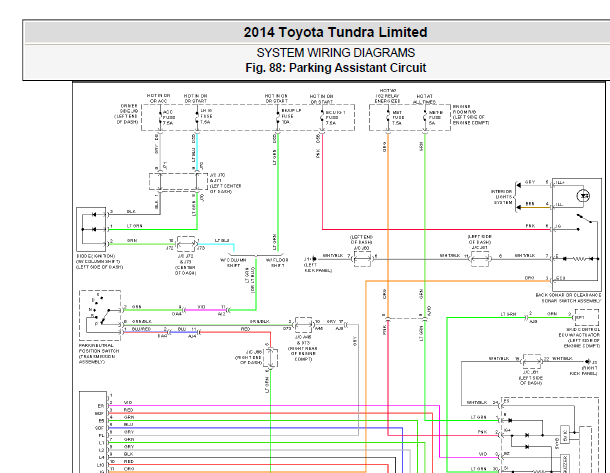Click the 'Fig. 88: Parking Assistant Circuit' caption
This screenshot has height=473, width=610.
[335, 68]
